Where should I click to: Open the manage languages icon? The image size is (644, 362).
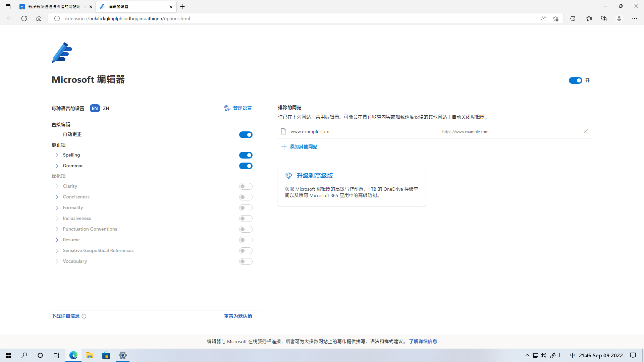[x=227, y=108]
